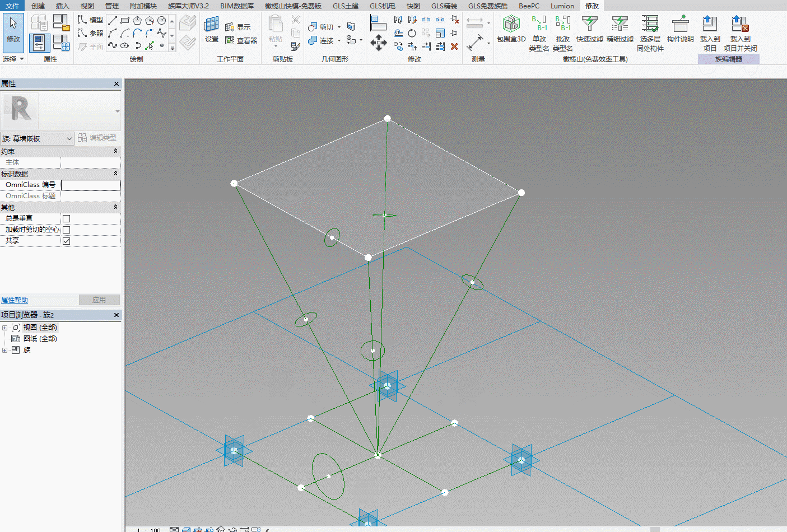Select the Rotate tool icon
The width and height of the screenshot is (787, 532).
[412, 33]
